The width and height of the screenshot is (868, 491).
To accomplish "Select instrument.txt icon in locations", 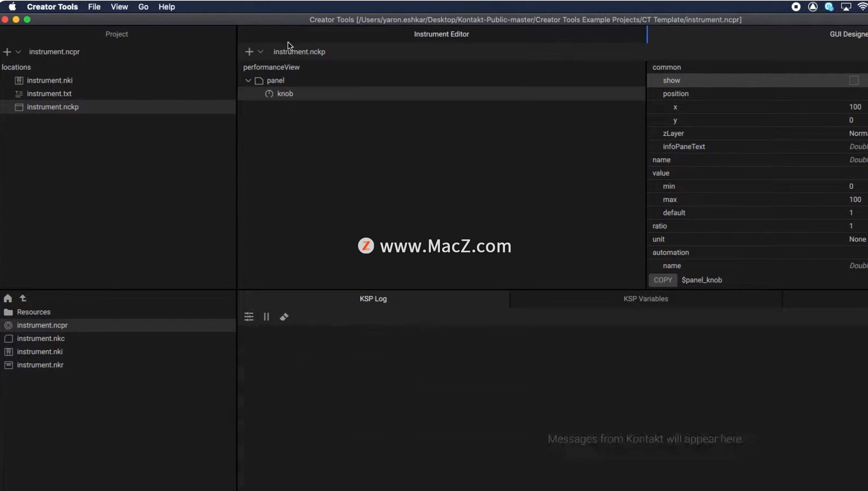I will pyautogui.click(x=19, y=94).
